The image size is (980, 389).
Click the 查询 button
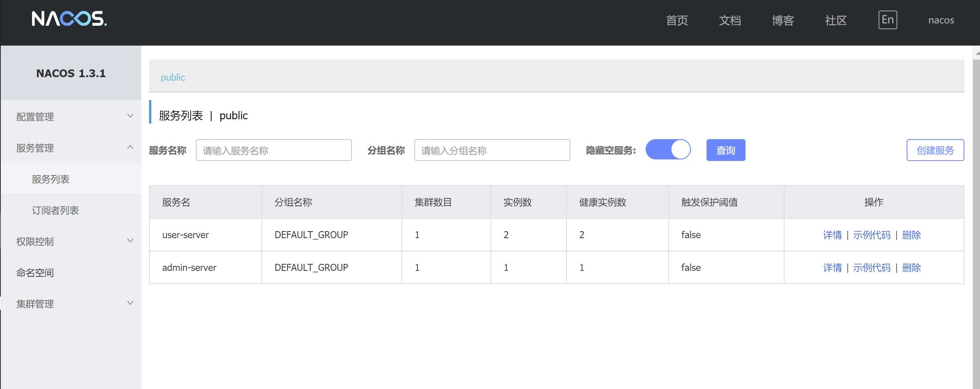click(x=726, y=150)
